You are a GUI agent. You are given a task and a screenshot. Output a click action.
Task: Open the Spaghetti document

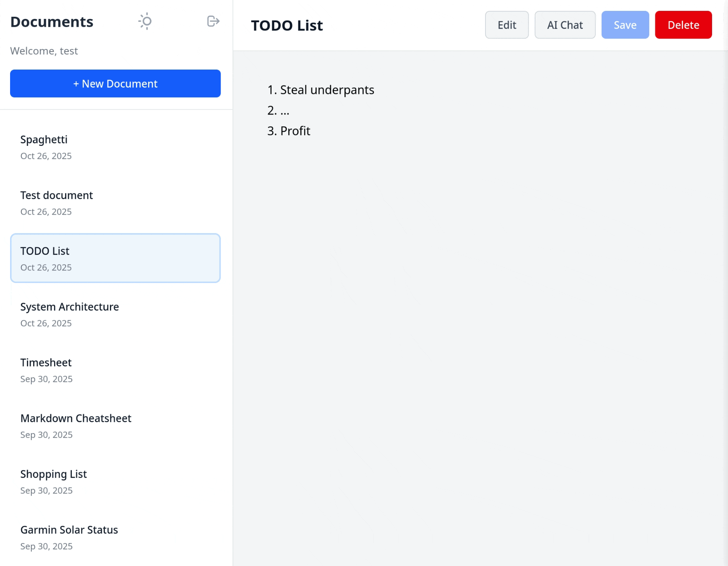pyautogui.click(x=115, y=147)
